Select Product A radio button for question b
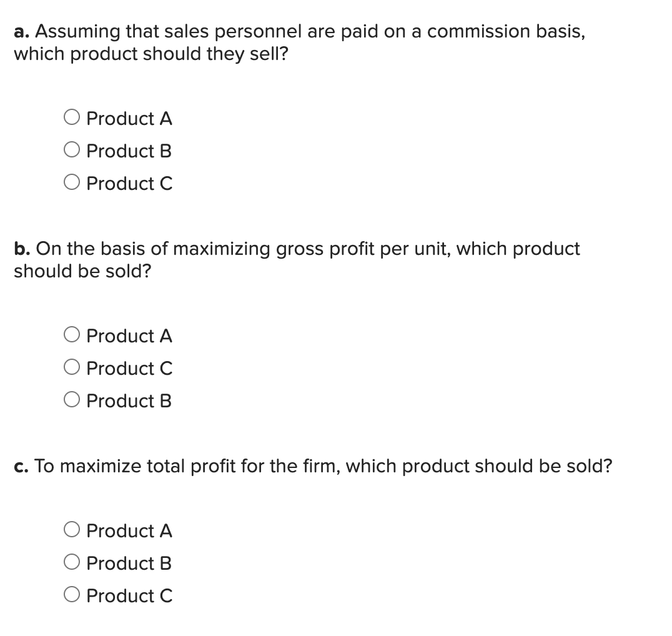 coord(72,335)
